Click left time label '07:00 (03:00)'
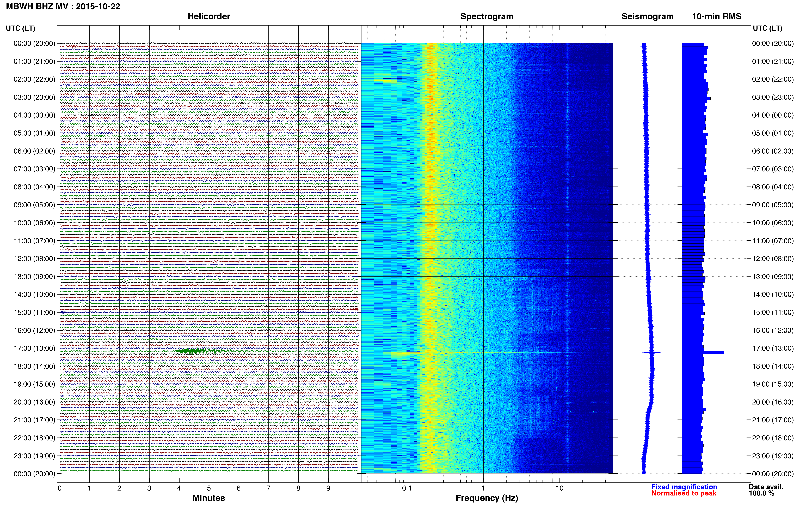This screenshot has width=812, height=508. point(34,169)
